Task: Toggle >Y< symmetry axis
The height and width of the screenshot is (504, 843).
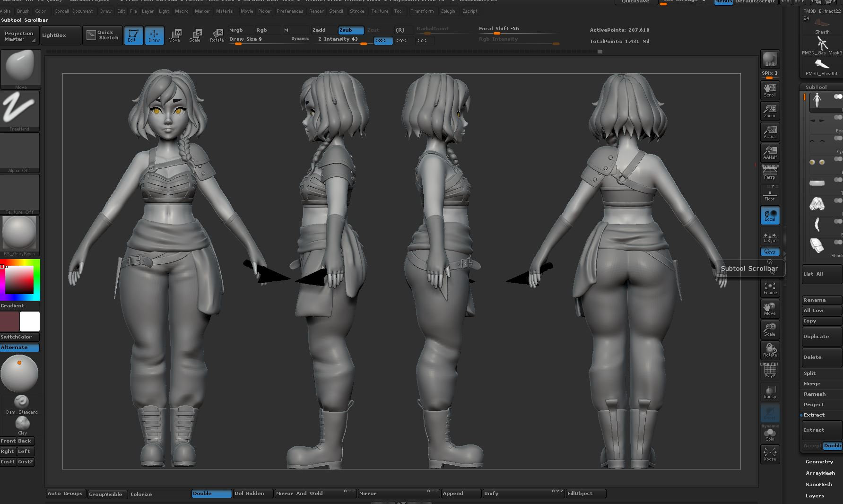Action: pyautogui.click(x=403, y=41)
